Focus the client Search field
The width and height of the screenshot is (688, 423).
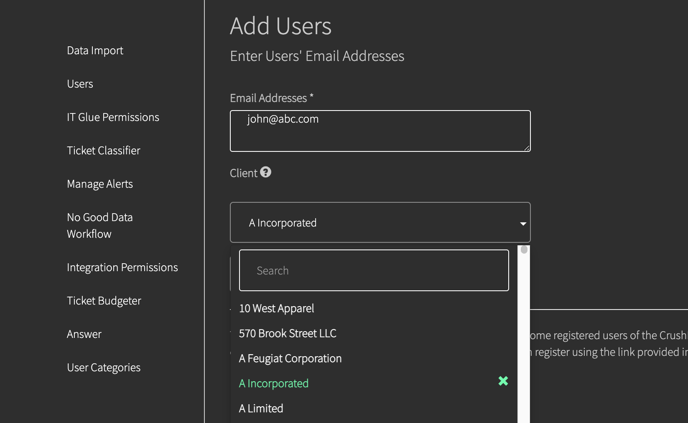[x=374, y=270]
